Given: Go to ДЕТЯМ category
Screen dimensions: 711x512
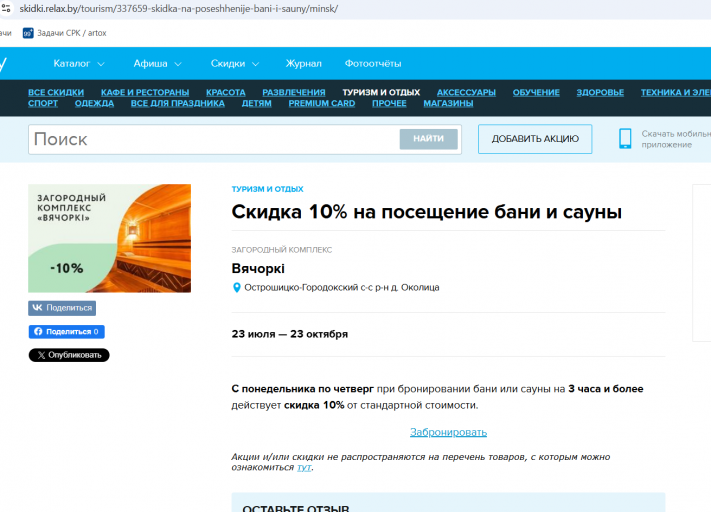Looking at the screenshot, I should pyautogui.click(x=257, y=103).
